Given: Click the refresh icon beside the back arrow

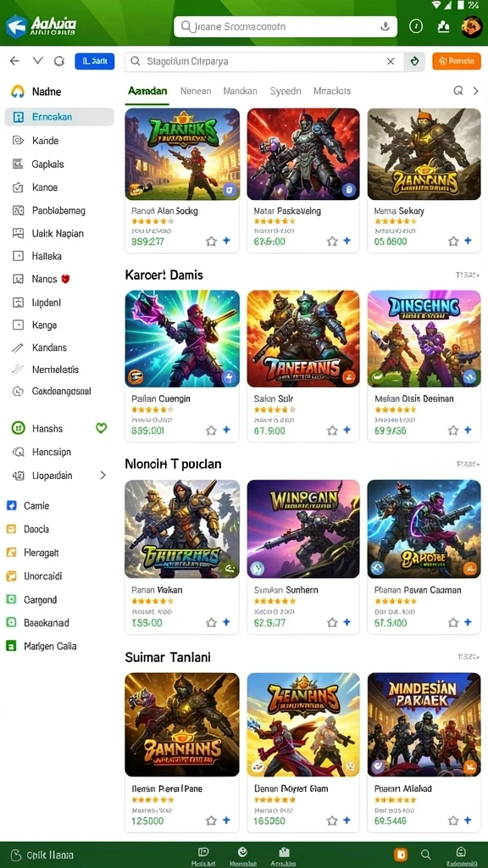Looking at the screenshot, I should coord(59,61).
